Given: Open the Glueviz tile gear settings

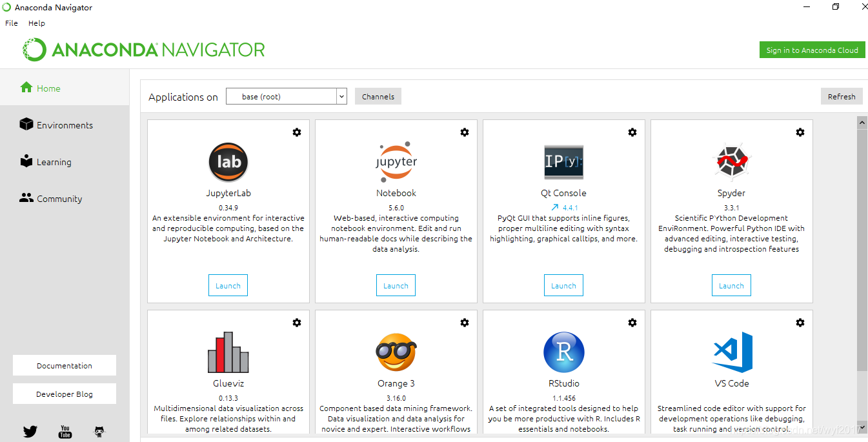Looking at the screenshot, I should (x=297, y=323).
